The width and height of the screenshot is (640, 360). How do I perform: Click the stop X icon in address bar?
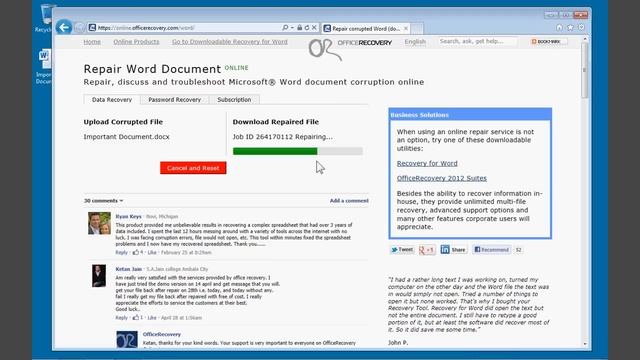point(314,28)
